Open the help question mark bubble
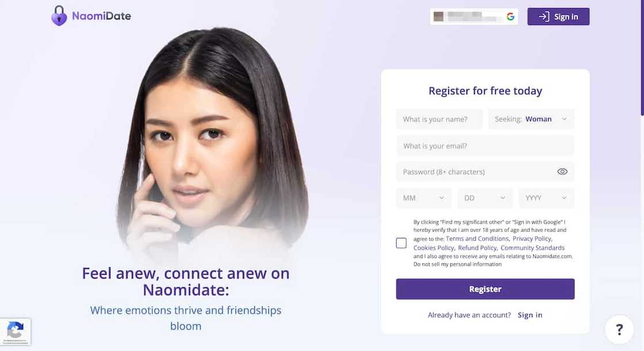This screenshot has width=644, height=351. (619, 329)
